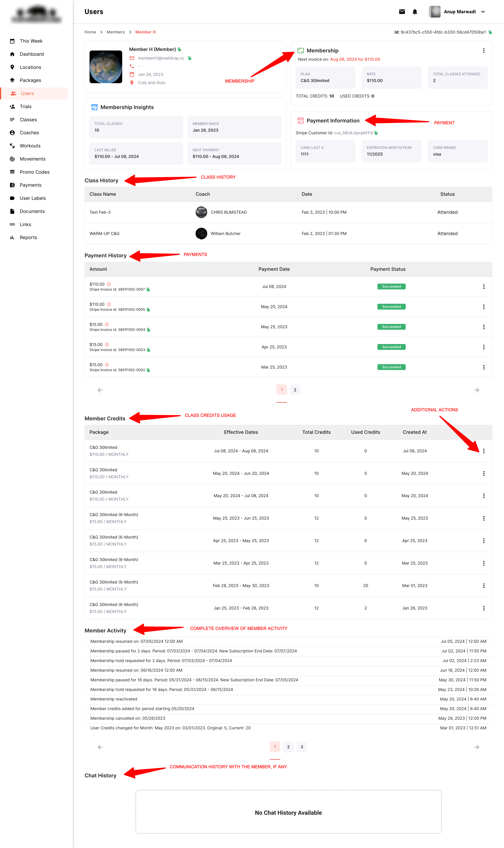Show info for May 25, 2023 $15.00 payment
The image size is (504, 848).
point(107,324)
